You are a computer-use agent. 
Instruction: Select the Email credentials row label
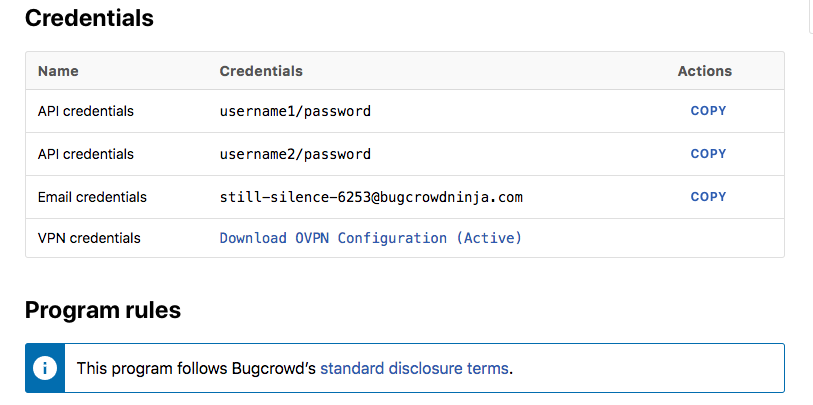(92, 197)
